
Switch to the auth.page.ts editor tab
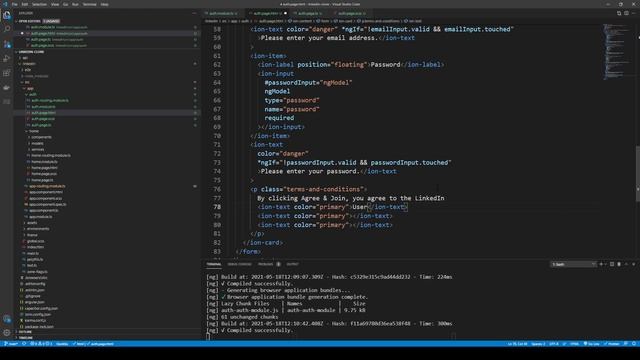[x=309, y=13]
